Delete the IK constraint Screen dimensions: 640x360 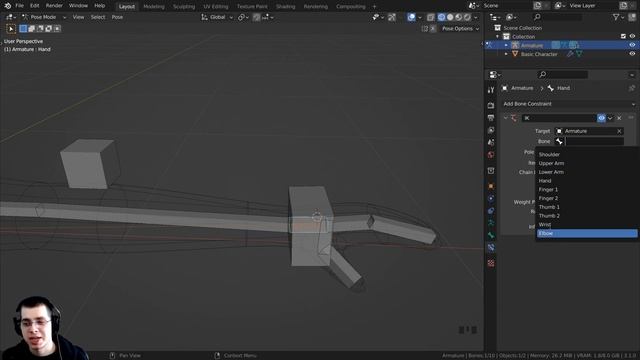619,118
